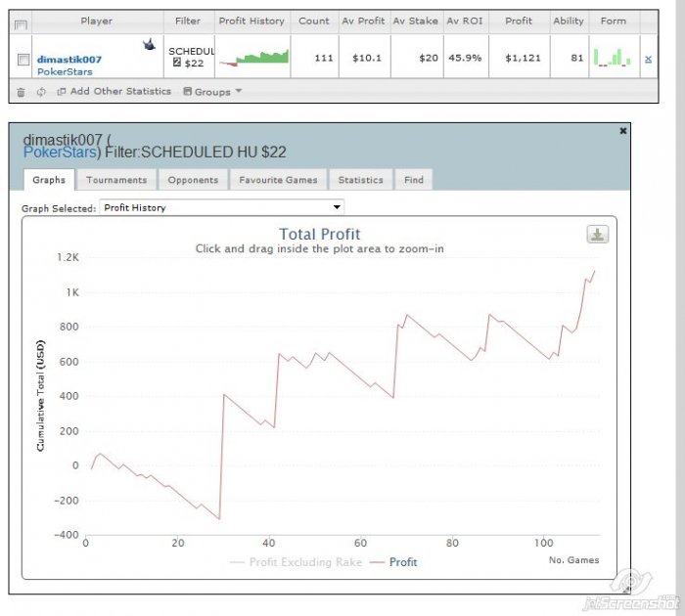Viewport: 685px width, 616px height.
Task: Sort by the Av Profit column header
Action: [x=363, y=21]
